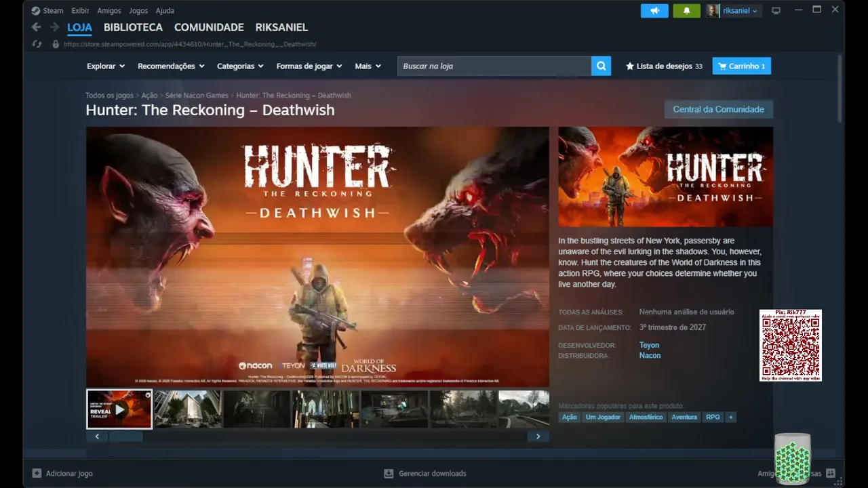This screenshot has height=488, width=868.
Task: Click the media strip horizontal scrollbar
Action: 126,436
